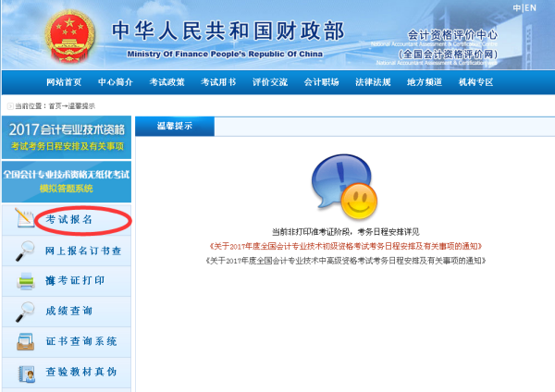Switch language to EN
This screenshot has width=555, height=392.
coord(531,7)
